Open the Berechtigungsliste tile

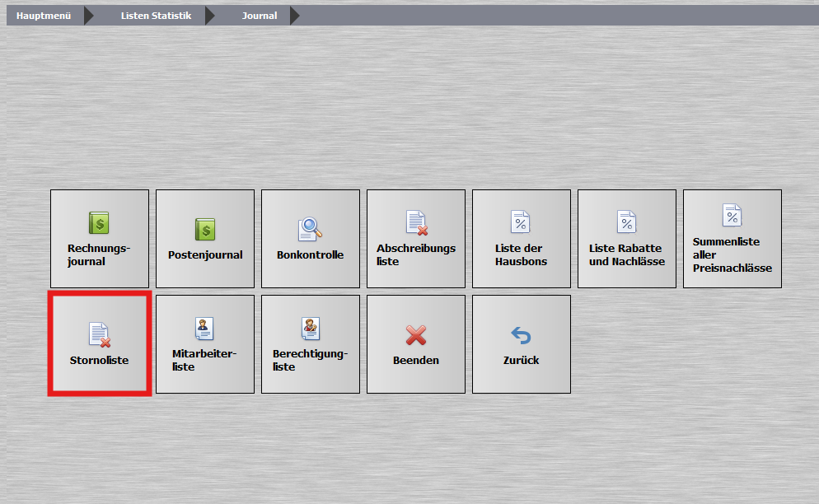tap(311, 344)
